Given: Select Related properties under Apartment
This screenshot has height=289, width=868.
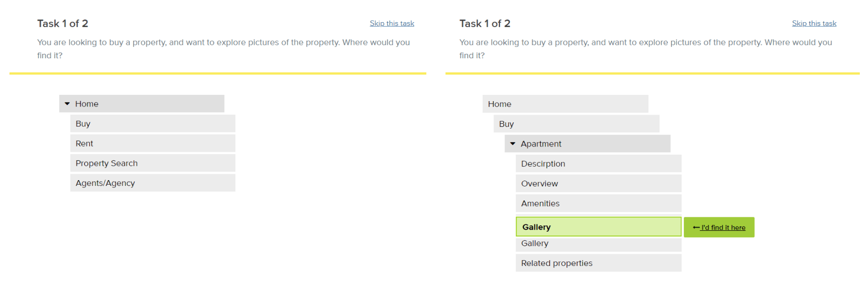Looking at the screenshot, I should (556, 263).
